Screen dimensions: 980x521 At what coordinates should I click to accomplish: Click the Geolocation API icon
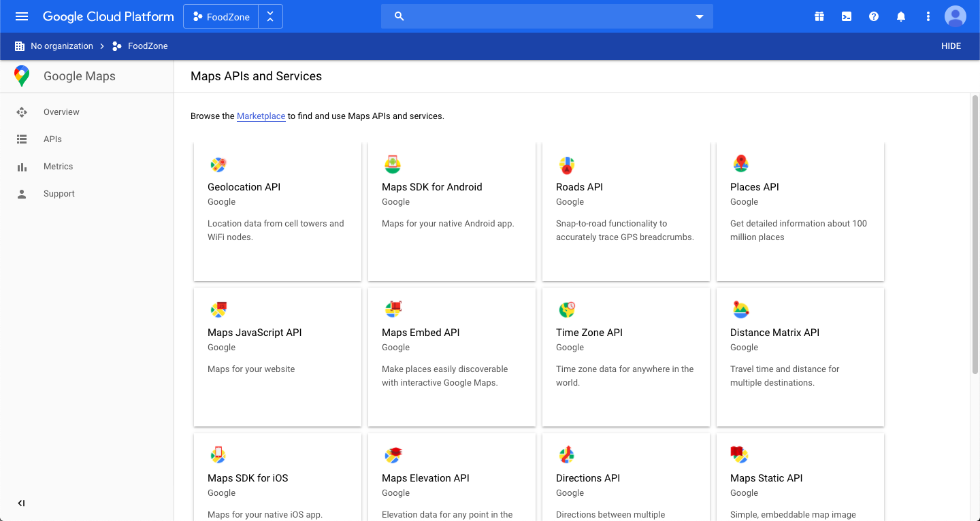pyautogui.click(x=218, y=165)
